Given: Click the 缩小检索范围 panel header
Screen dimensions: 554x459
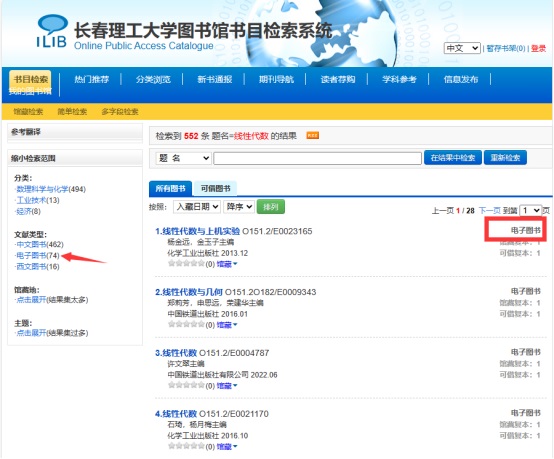Looking at the screenshot, I should (x=75, y=158).
